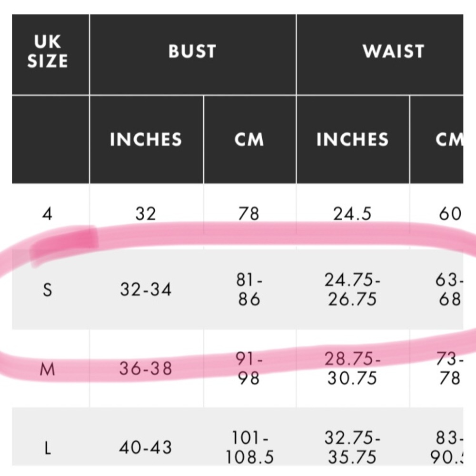Select the 36-38 bust inches cell

point(146,368)
